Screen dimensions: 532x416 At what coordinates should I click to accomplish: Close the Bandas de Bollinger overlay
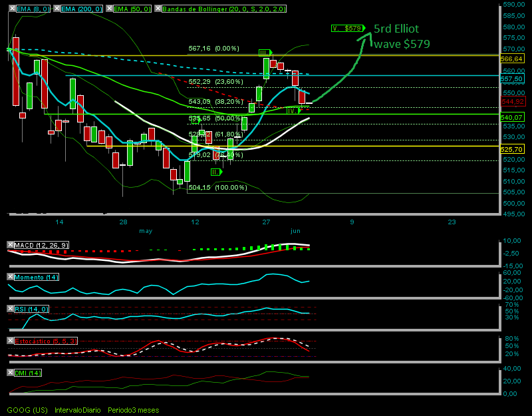[x=158, y=9]
